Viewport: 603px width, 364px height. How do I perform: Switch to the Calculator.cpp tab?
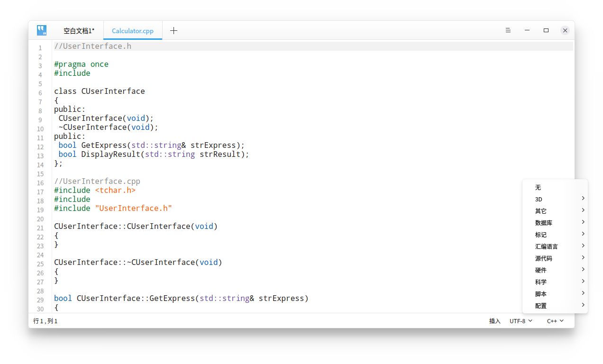click(133, 31)
